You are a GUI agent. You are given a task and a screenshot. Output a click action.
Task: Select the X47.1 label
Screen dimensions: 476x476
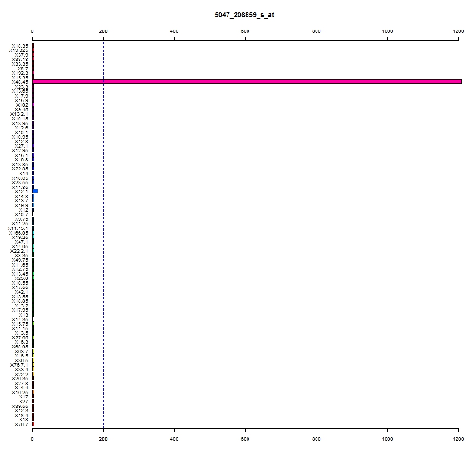click(x=21, y=242)
